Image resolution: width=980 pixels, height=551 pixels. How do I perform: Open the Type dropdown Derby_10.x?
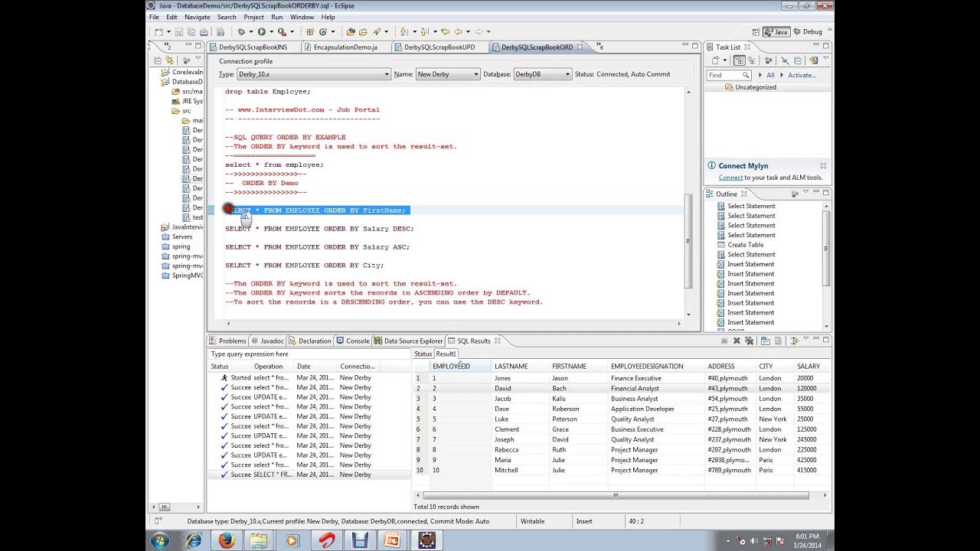(x=313, y=74)
